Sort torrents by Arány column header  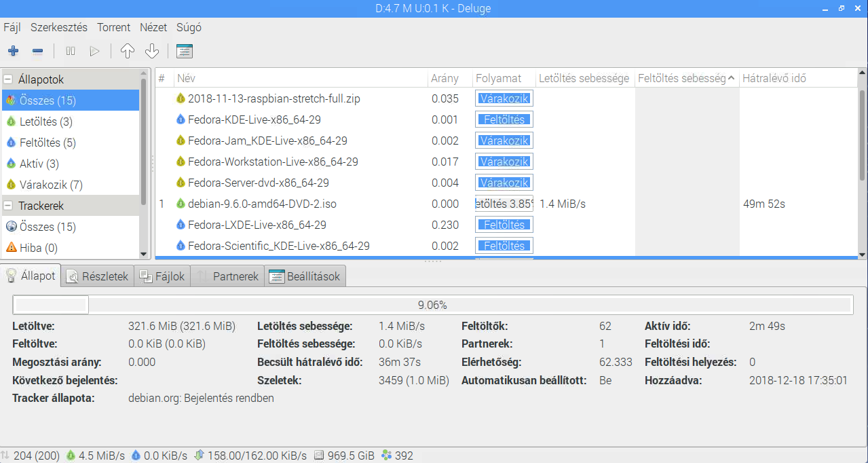pyautogui.click(x=450, y=78)
